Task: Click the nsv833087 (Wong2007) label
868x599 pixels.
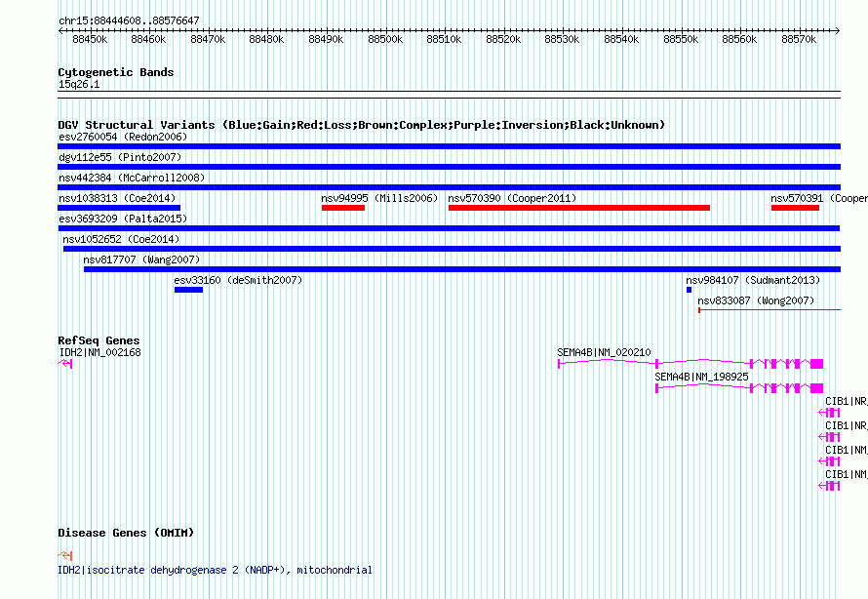Action: (x=756, y=300)
